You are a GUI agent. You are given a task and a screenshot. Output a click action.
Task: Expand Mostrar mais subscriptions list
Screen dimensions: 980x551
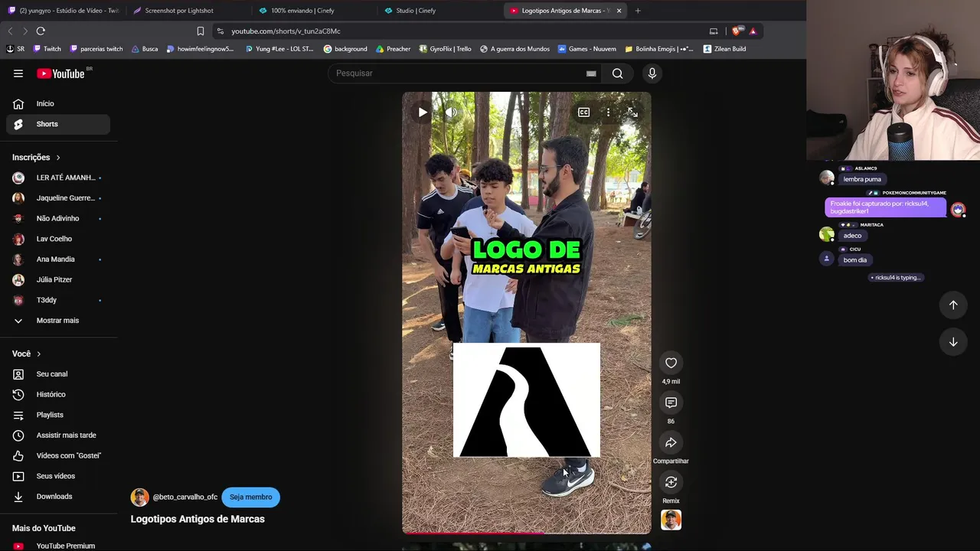click(58, 321)
